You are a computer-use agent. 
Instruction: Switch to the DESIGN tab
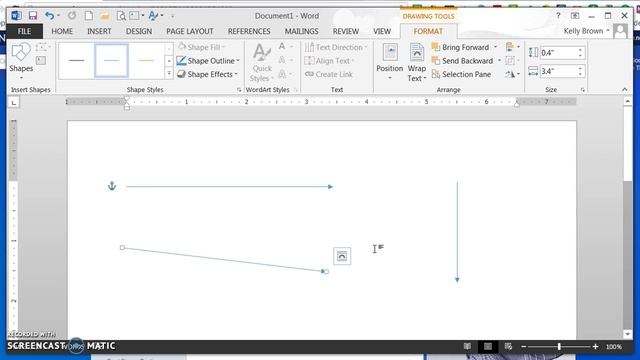click(x=139, y=31)
